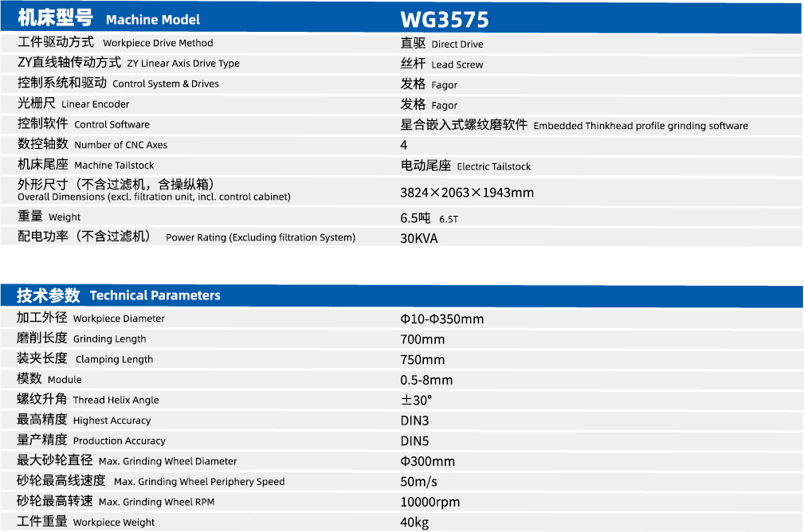Select the Thread Helix Angle ±30° value

pos(412,400)
